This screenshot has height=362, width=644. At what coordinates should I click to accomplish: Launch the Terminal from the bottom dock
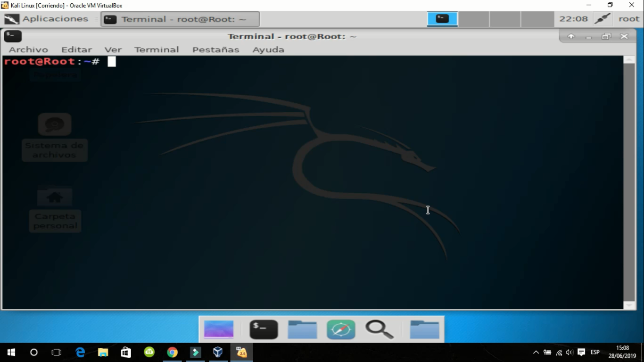(264, 329)
